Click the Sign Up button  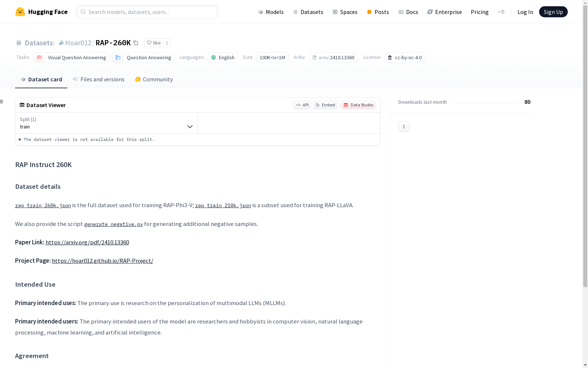(x=553, y=12)
